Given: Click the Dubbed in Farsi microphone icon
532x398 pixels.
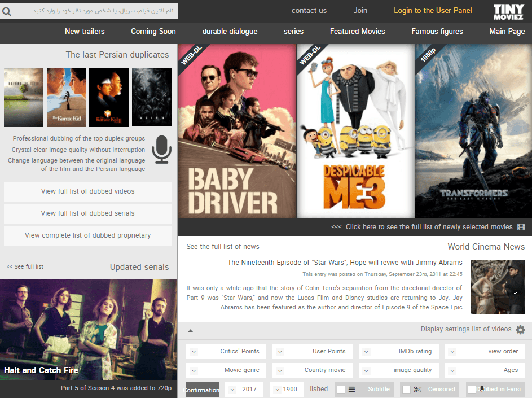Looking at the screenshot, I should [481, 389].
